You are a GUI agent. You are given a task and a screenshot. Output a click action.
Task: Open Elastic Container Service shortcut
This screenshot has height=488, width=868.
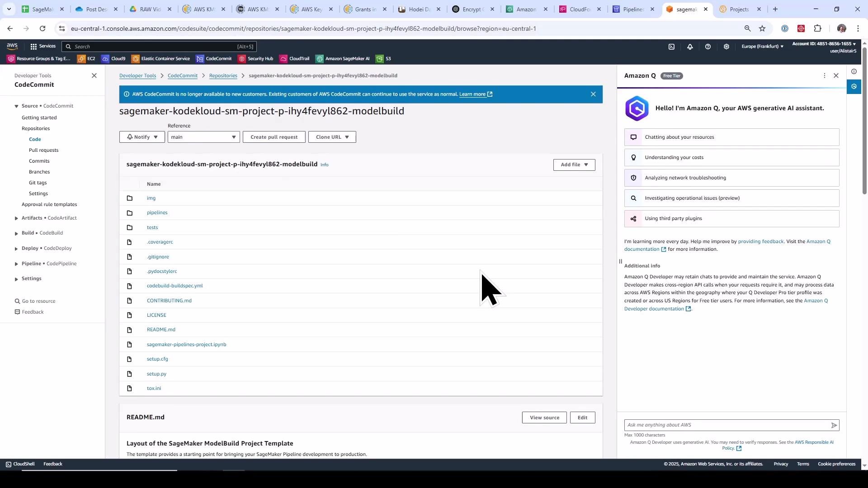pyautogui.click(x=161, y=59)
